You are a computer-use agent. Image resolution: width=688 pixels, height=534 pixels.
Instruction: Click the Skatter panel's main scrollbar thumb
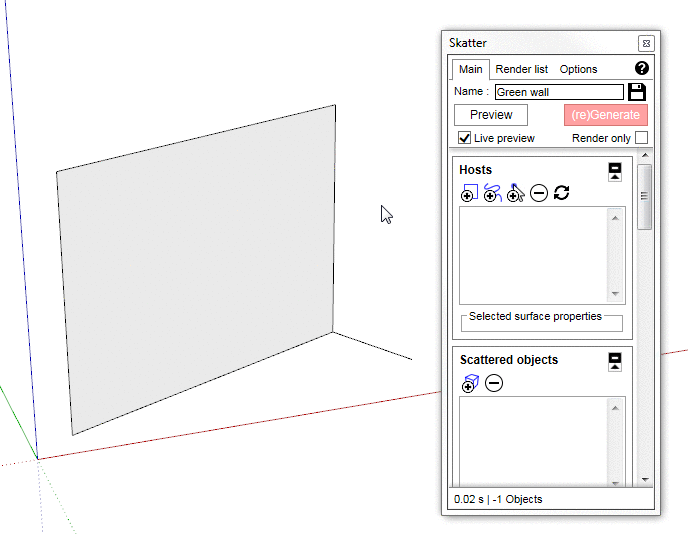pos(645,196)
